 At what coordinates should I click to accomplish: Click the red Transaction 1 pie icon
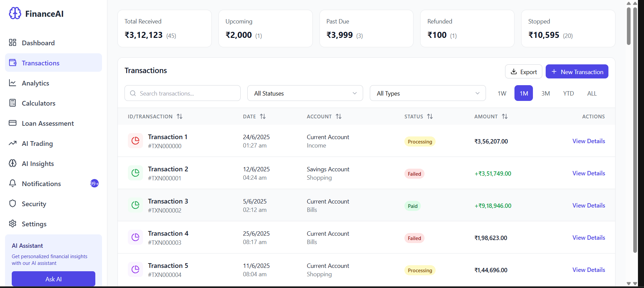(x=135, y=141)
